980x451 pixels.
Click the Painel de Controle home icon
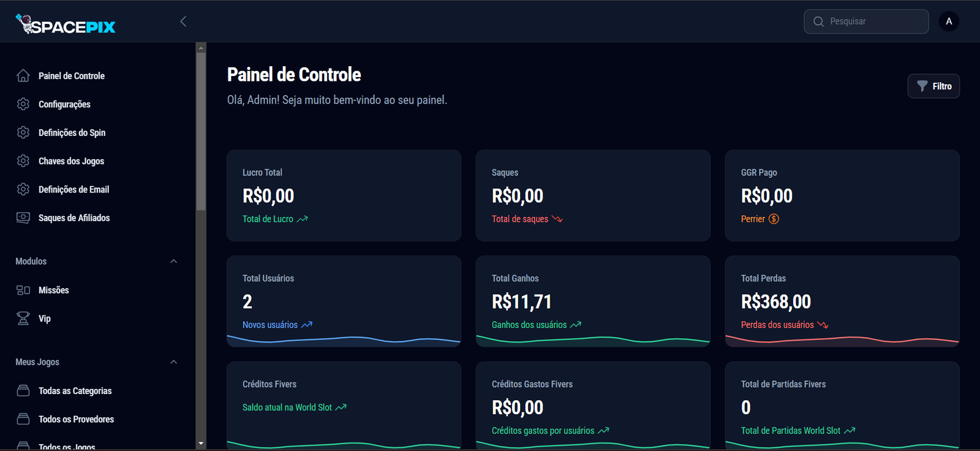pyautogui.click(x=23, y=76)
